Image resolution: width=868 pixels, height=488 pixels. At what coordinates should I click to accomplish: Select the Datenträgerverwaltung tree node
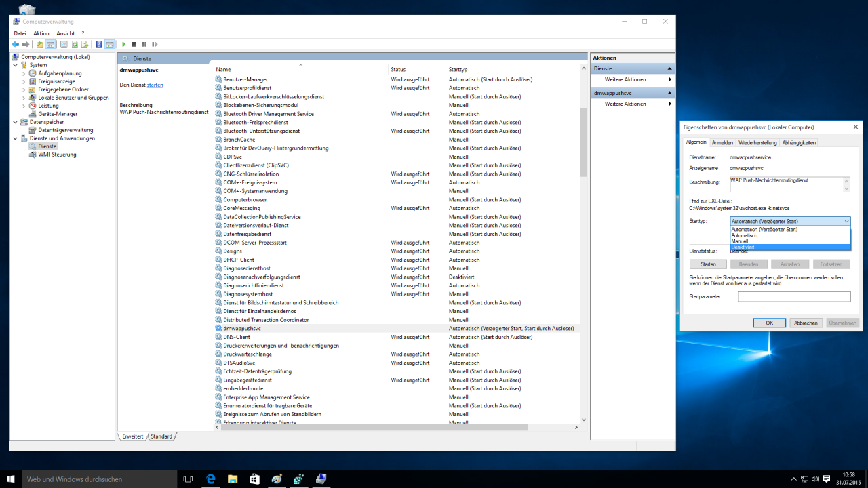65,130
